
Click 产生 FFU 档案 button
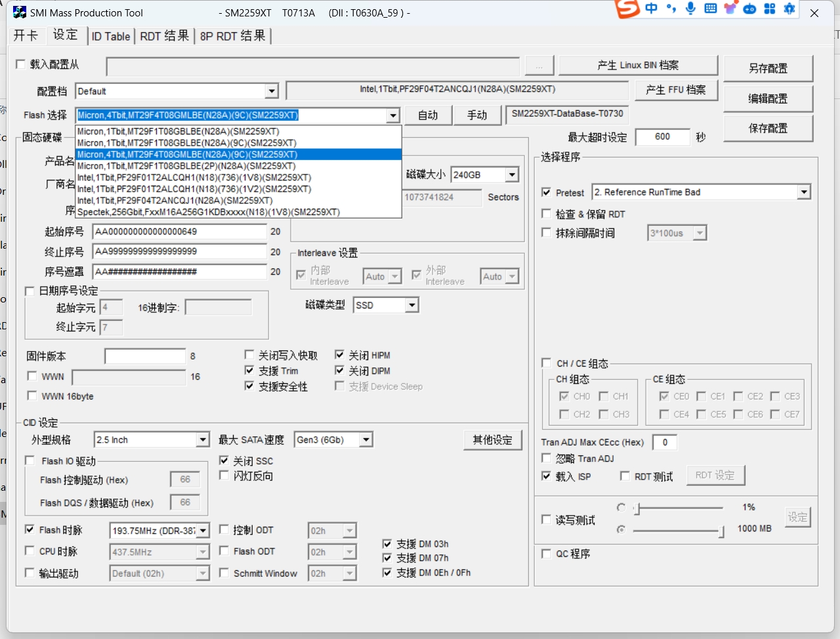[x=676, y=90]
